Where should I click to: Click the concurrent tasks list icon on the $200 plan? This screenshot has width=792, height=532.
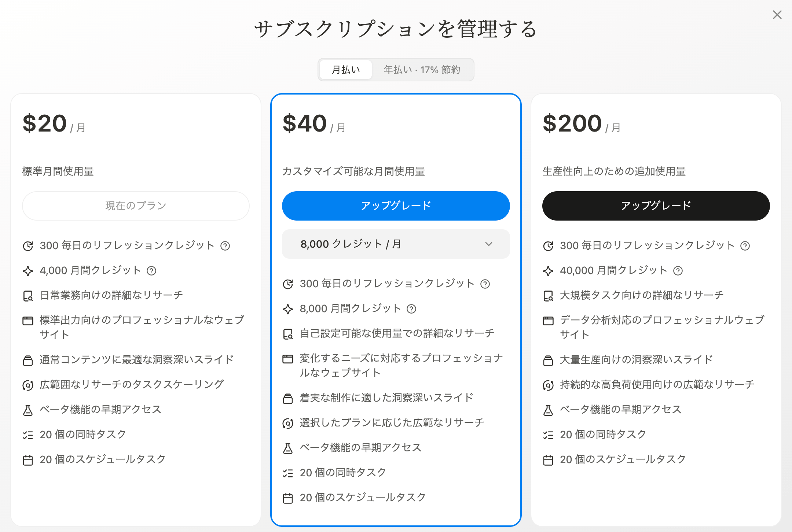click(548, 435)
